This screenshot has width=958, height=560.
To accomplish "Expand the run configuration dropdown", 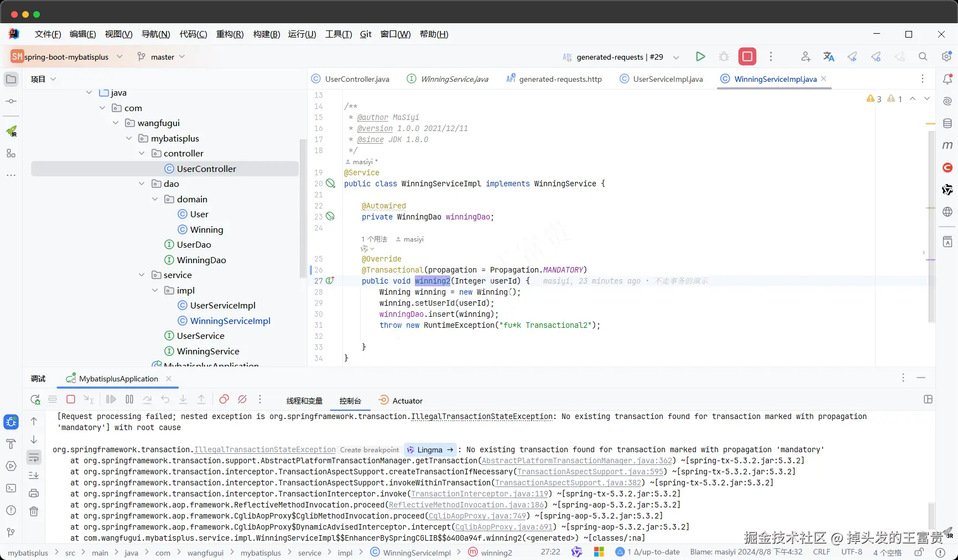I will point(676,57).
